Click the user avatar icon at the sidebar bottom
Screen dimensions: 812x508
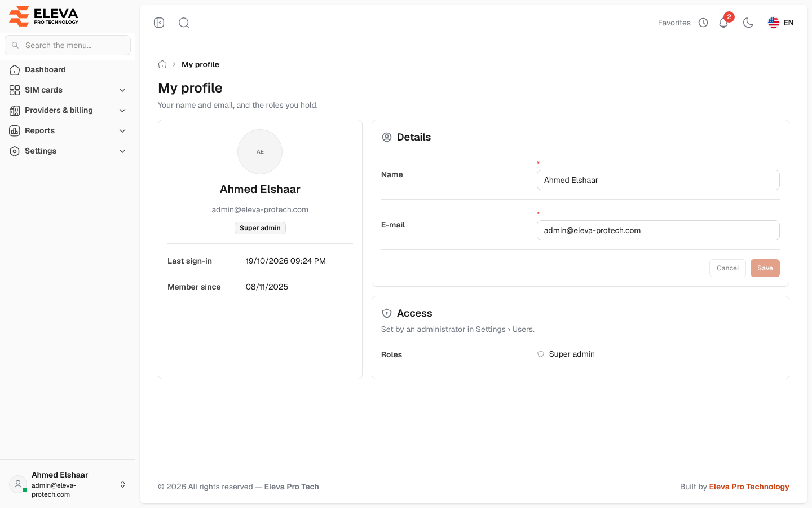tap(18, 484)
